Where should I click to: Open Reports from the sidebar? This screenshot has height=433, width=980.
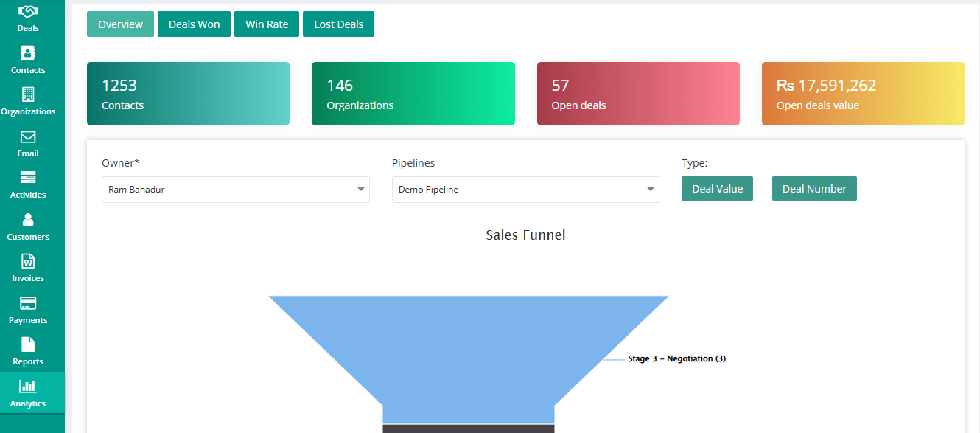pyautogui.click(x=28, y=350)
